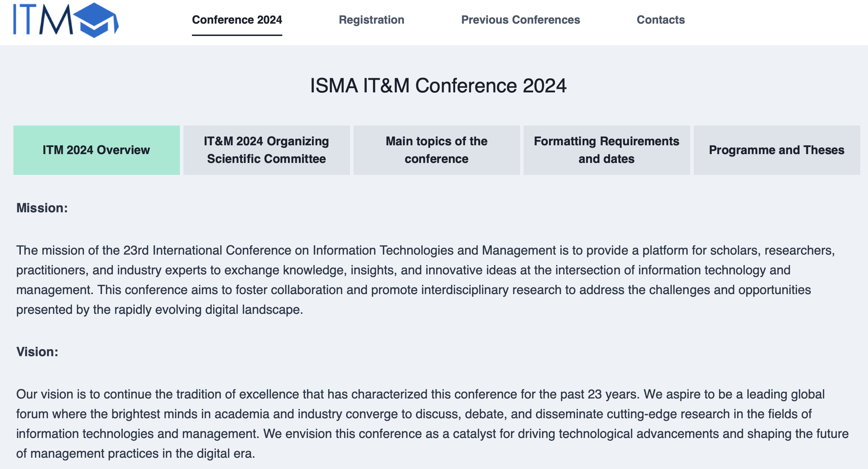Show Formatting Requirements and dates tab
Screen dimensions: 868x469
(607, 150)
